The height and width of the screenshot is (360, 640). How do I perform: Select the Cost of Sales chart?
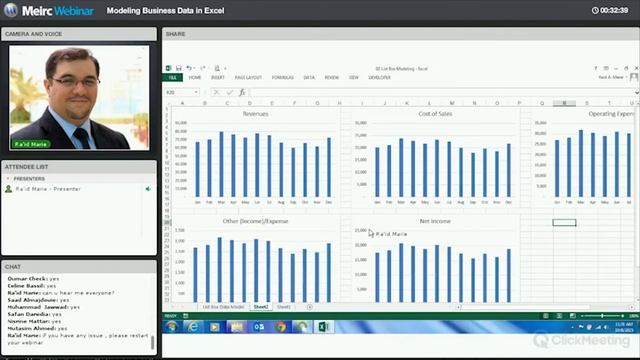pos(435,157)
